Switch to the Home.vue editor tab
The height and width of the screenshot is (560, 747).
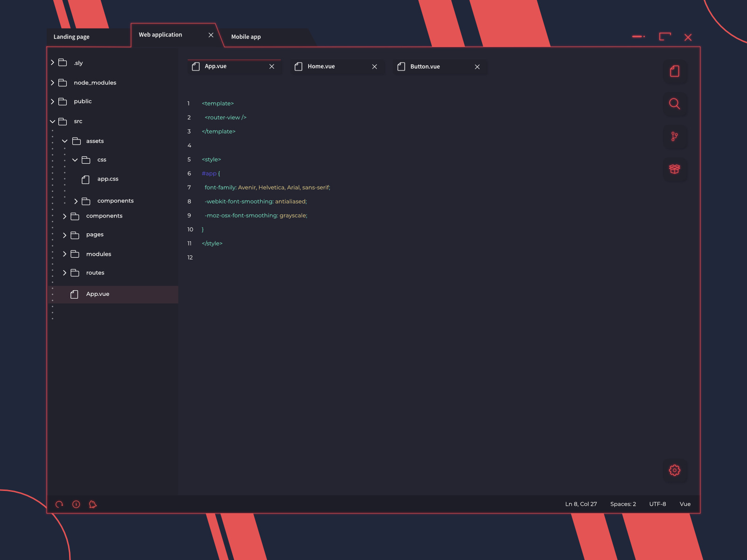coord(321,66)
